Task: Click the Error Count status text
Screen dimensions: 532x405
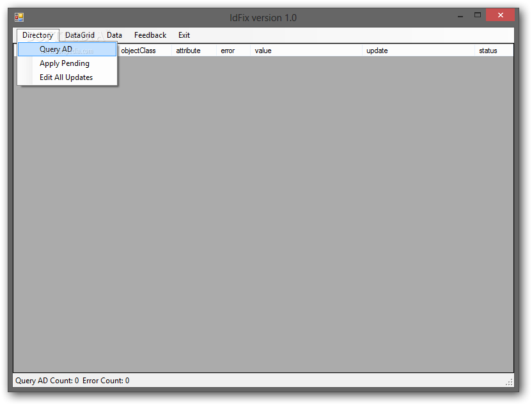Action: click(x=106, y=381)
